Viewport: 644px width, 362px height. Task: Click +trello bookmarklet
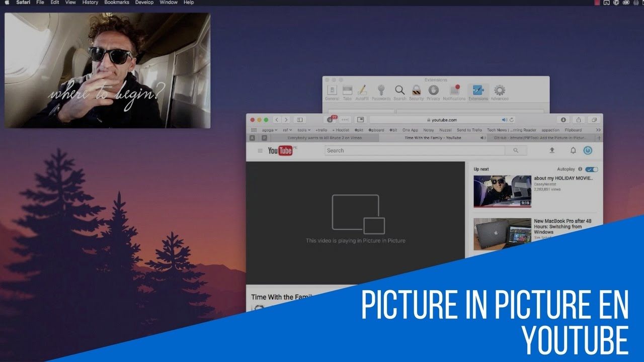[x=321, y=130]
